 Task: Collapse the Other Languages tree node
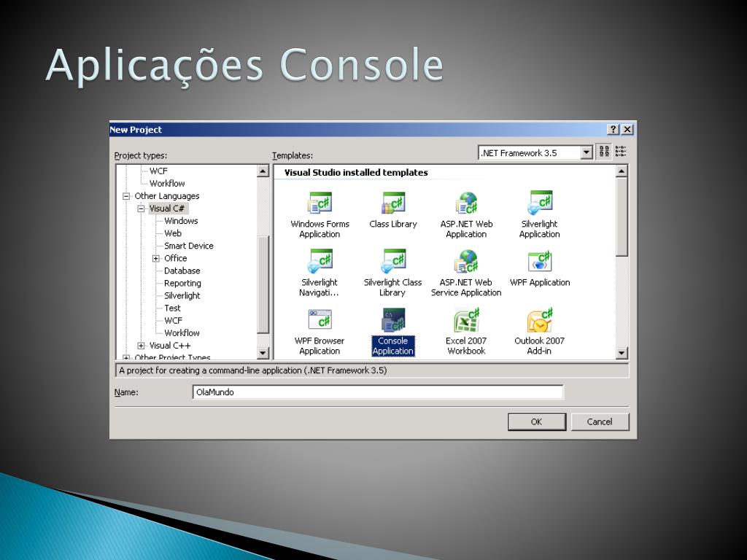[x=126, y=196]
